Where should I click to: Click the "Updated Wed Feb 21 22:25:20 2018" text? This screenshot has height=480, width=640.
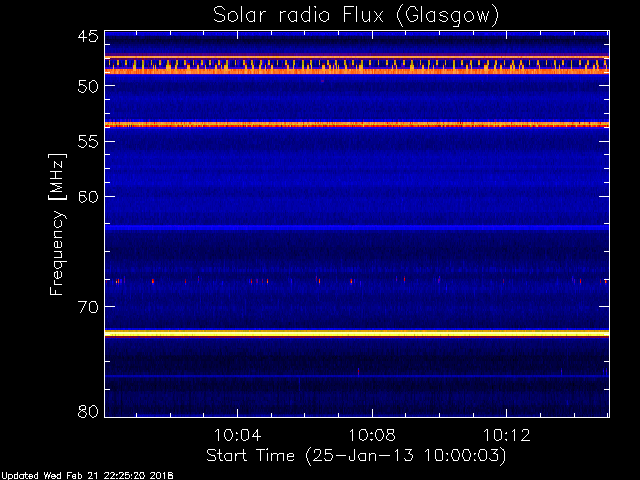pyautogui.click(x=87, y=476)
